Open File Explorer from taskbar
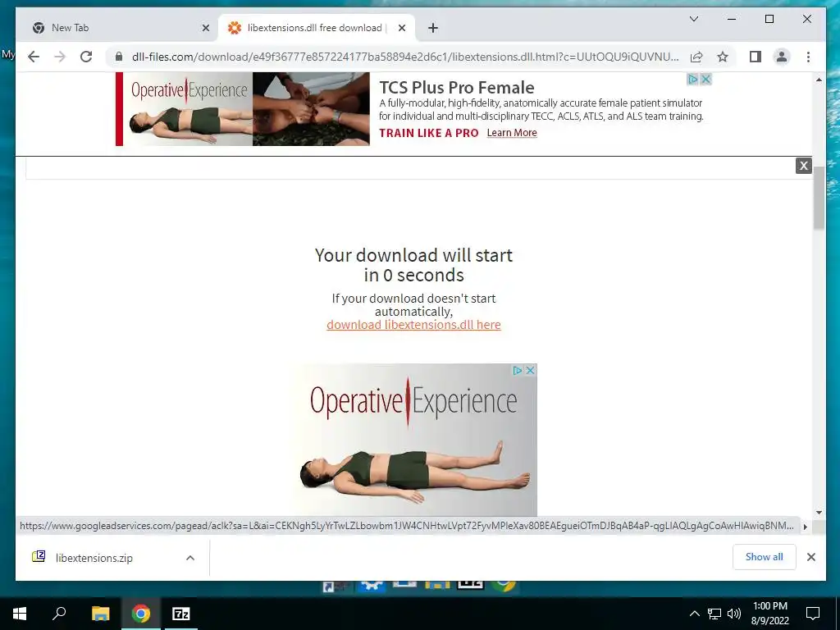The image size is (840, 630). 100,614
